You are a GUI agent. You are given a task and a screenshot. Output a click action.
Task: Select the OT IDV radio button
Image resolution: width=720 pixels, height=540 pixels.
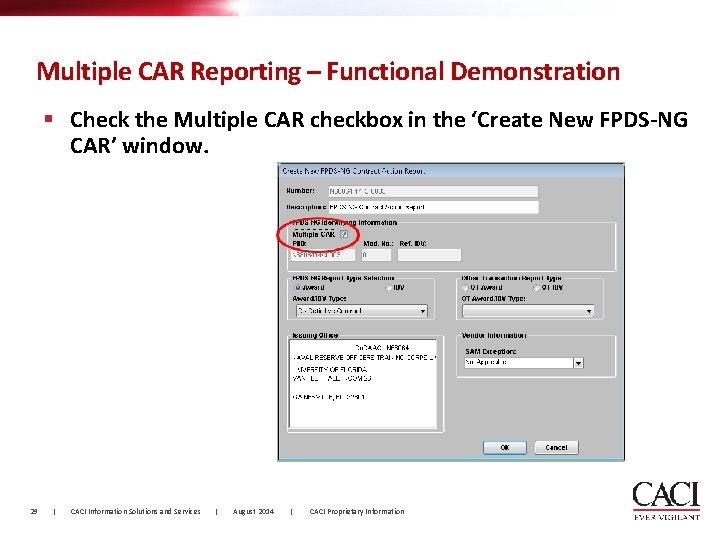pos(536,288)
